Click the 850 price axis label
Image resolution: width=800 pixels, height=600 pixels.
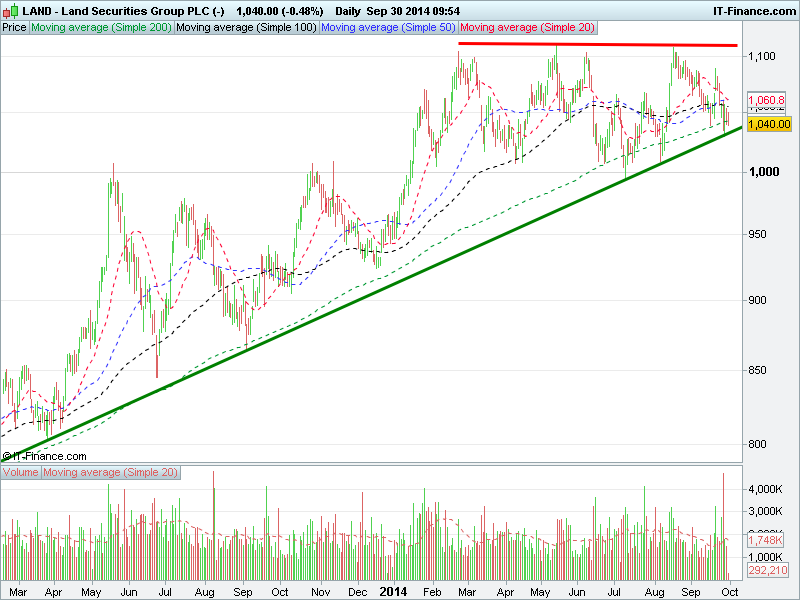click(x=757, y=370)
